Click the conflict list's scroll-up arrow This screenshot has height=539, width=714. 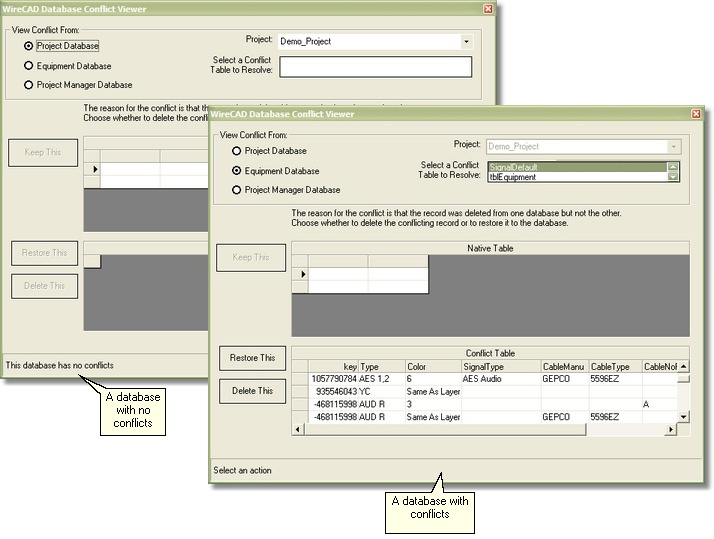click(674, 165)
